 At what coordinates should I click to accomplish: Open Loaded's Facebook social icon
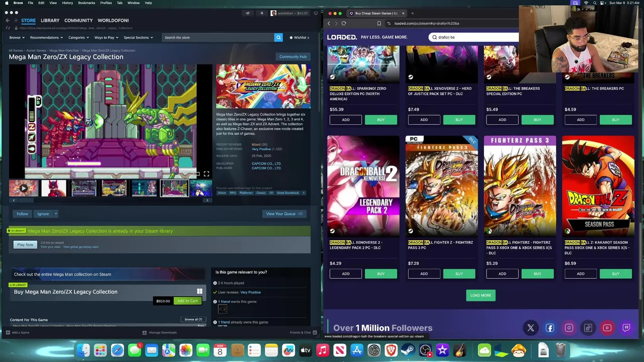point(549,328)
